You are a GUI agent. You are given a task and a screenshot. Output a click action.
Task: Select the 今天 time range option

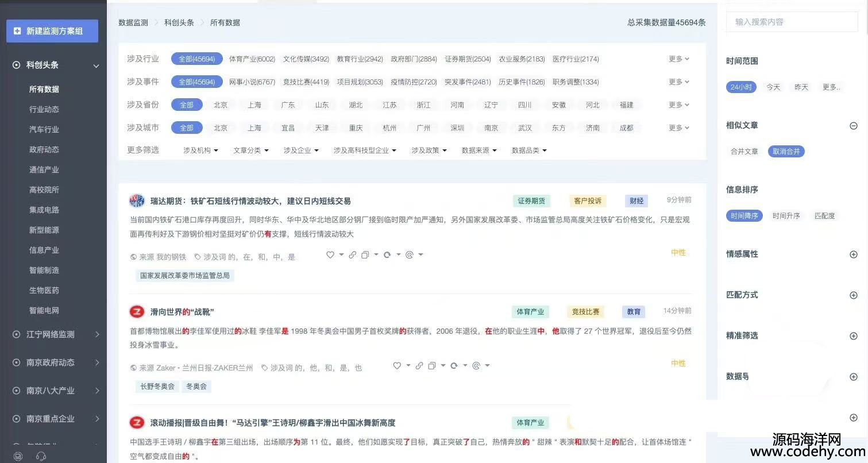[x=773, y=87]
